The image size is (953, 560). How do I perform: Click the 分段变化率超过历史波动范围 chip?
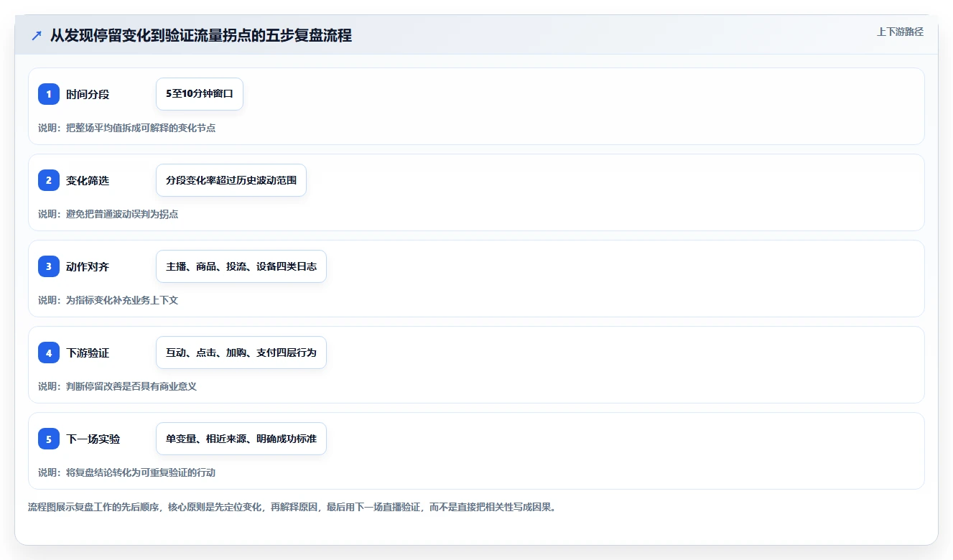point(231,180)
